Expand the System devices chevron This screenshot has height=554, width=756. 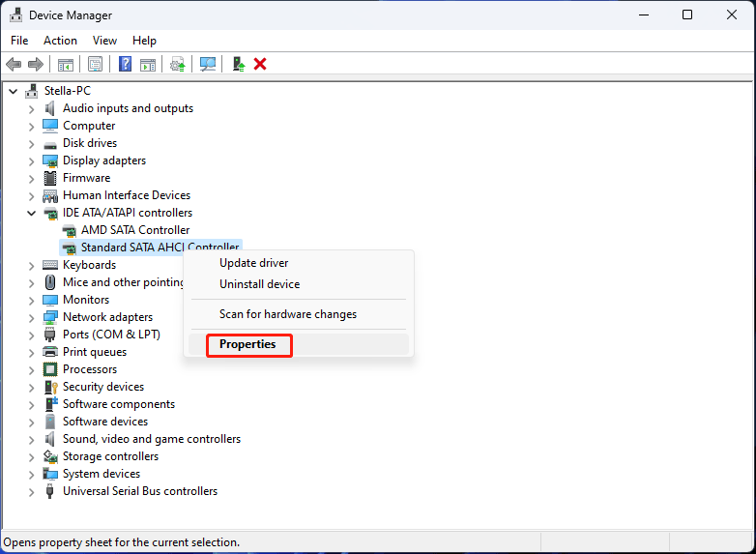pos(31,475)
